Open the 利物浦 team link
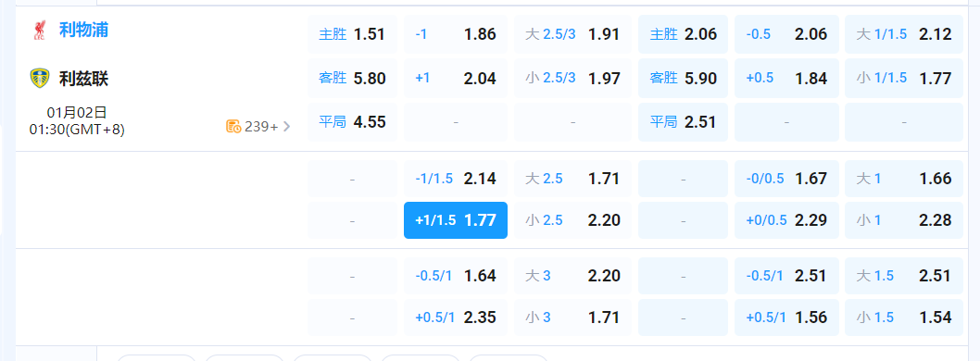The width and height of the screenshot is (980, 361). point(83,30)
